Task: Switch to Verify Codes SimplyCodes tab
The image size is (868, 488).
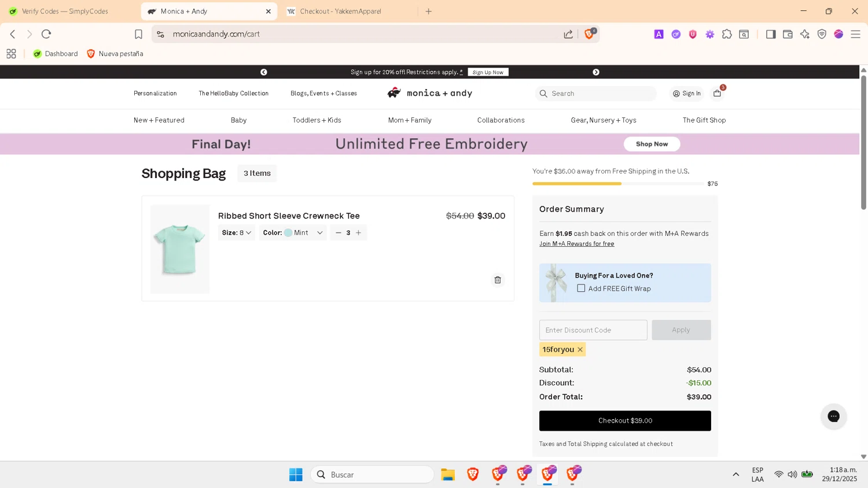Action: pyautogui.click(x=65, y=11)
